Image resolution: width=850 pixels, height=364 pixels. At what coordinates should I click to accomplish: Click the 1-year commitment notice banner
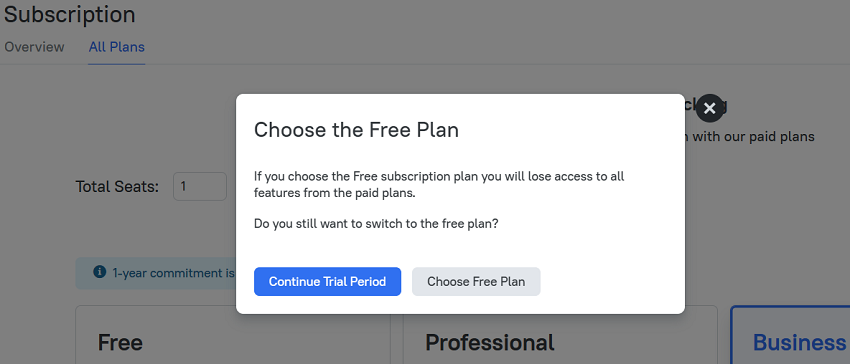[156, 273]
